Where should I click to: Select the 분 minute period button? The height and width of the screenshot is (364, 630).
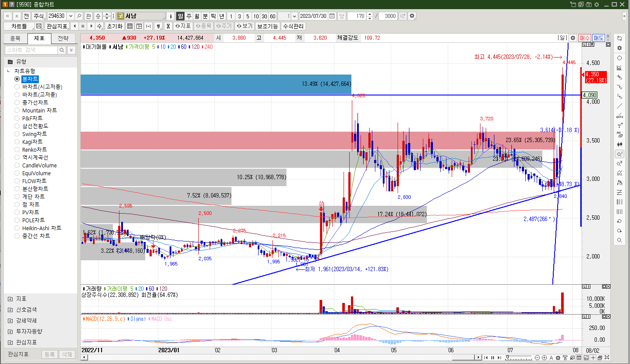click(205, 16)
